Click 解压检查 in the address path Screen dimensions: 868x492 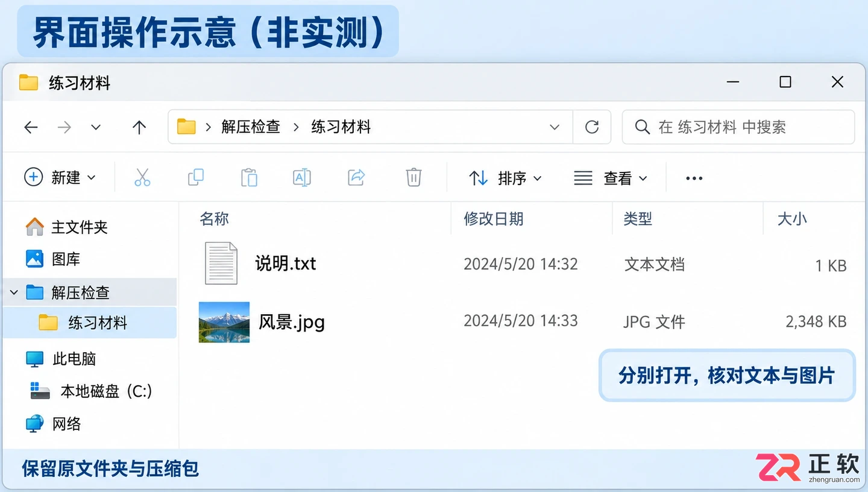tap(251, 127)
